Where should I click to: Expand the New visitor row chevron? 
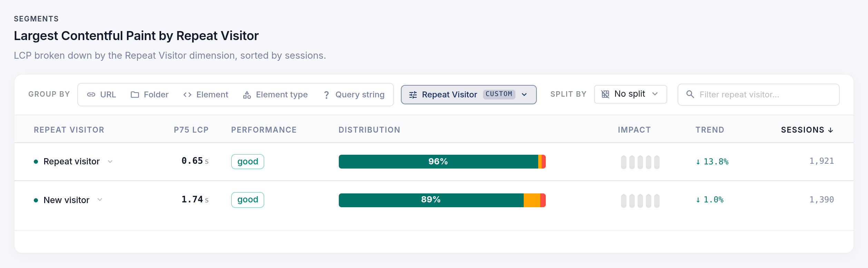(x=100, y=200)
